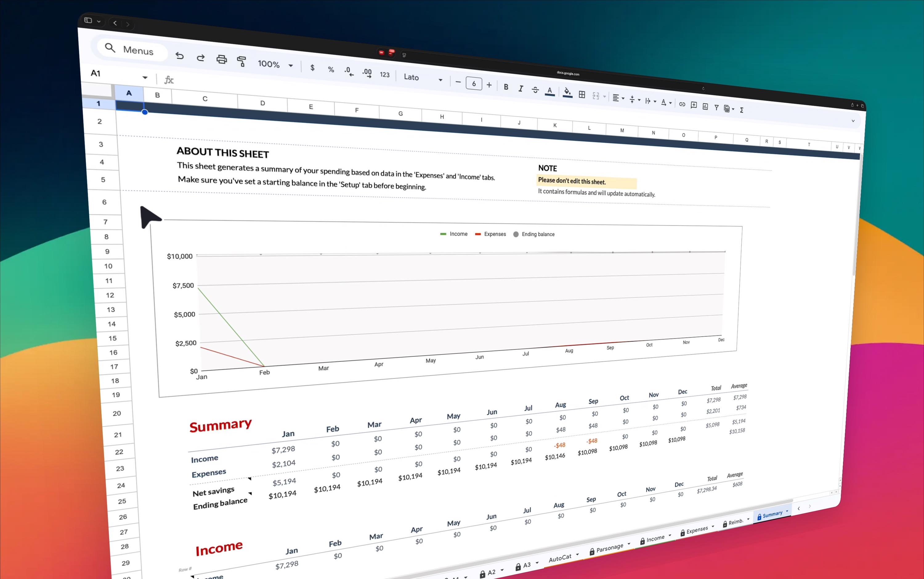Click the Insert chart icon
Viewport: 924px width, 579px height.
[x=705, y=107]
